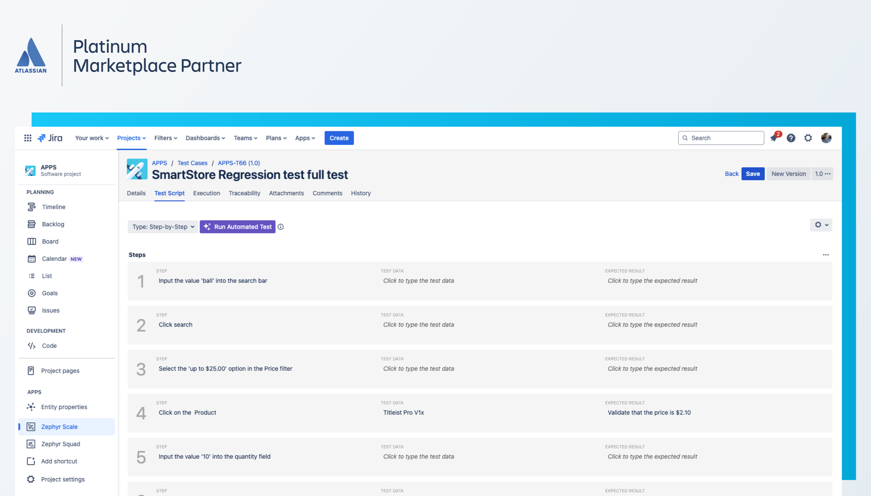The image size is (871, 496).
Task: Open Project pages in the sidebar
Action: [x=60, y=370]
